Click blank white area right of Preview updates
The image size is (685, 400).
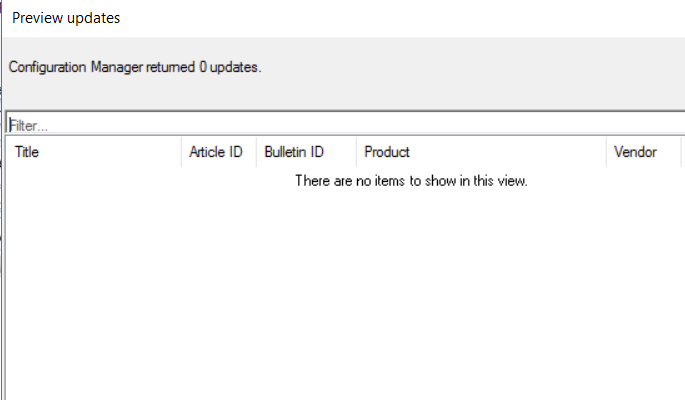tap(402, 18)
